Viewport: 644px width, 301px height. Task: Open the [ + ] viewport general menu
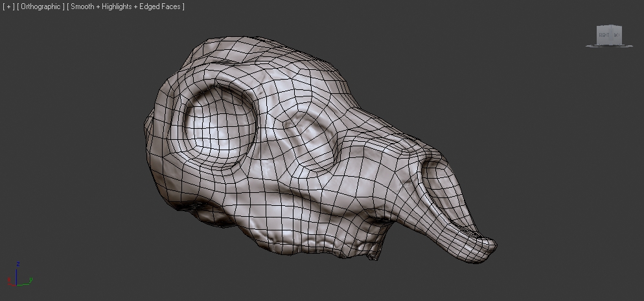(x=8, y=6)
